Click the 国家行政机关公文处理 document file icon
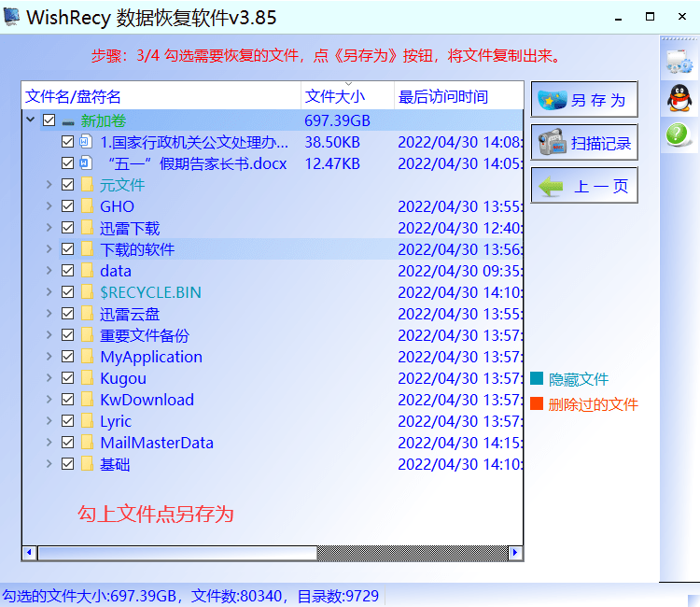This screenshot has height=607, width=700. click(86, 142)
